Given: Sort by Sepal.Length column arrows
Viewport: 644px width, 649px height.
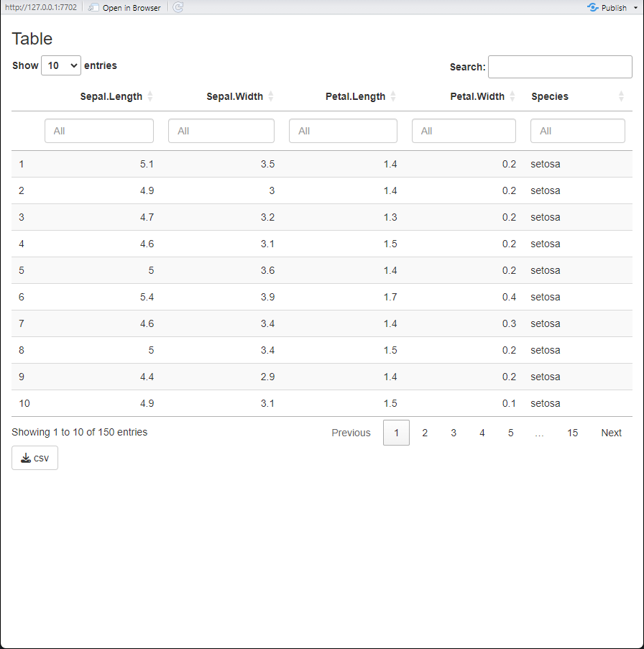Looking at the screenshot, I should [150, 96].
